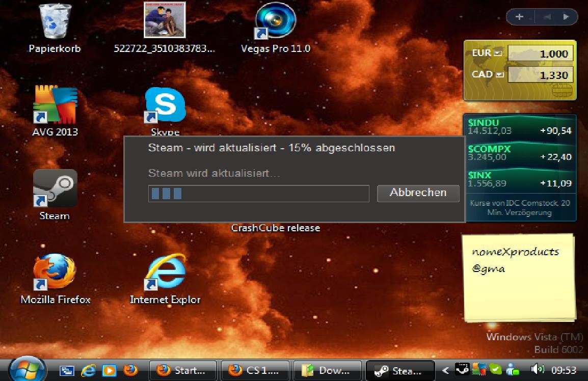The image size is (588, 381).
Task: Expand hidden tray icons with the arrow
Action: [445, 371]
